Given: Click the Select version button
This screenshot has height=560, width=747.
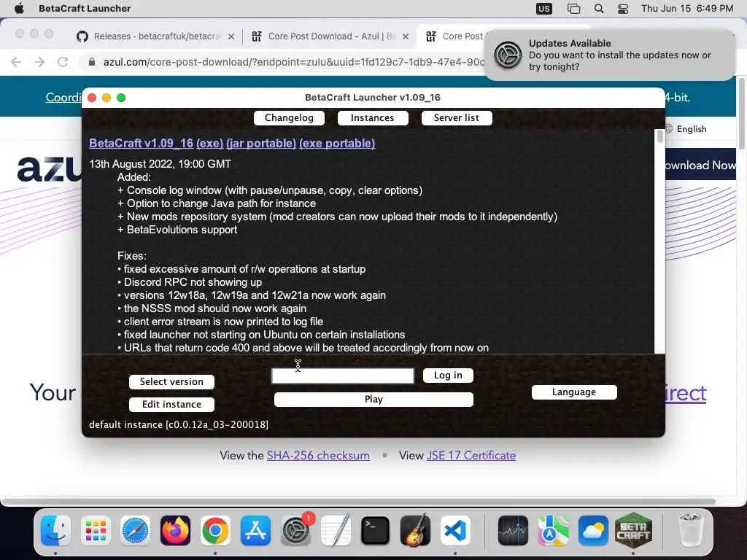Looking at the screenshot, I should 171,381.
